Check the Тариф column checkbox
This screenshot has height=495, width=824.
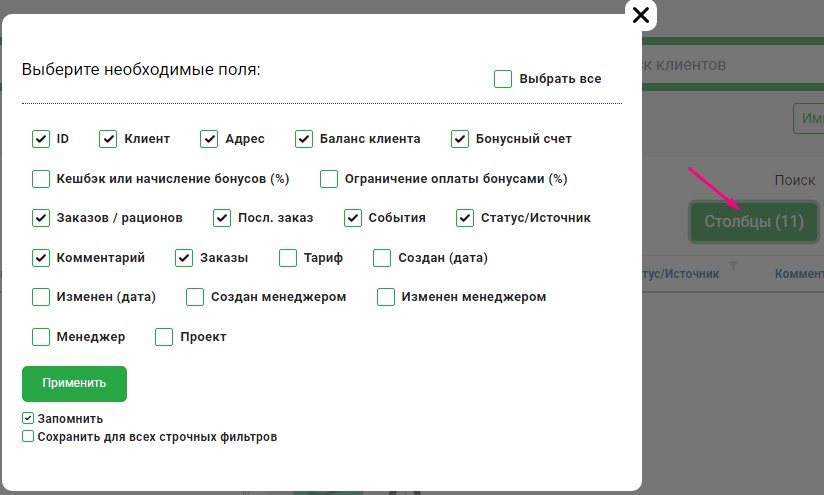(x=288, y=258)
